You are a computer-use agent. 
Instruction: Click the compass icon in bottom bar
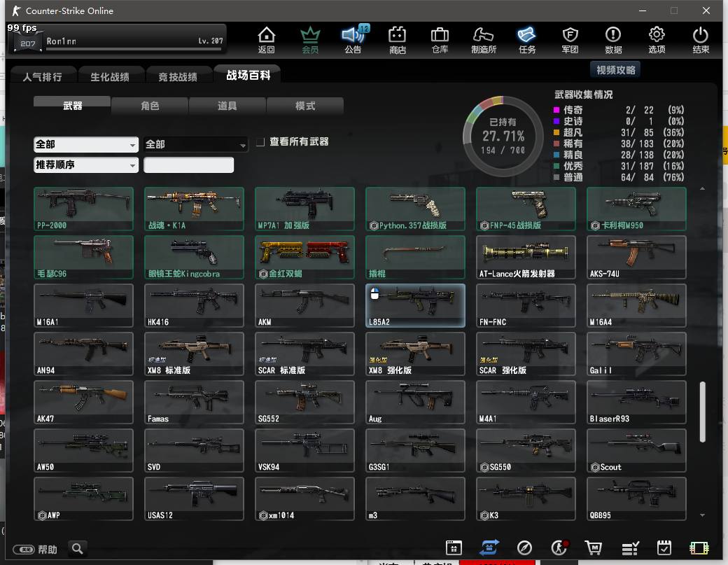524,548
